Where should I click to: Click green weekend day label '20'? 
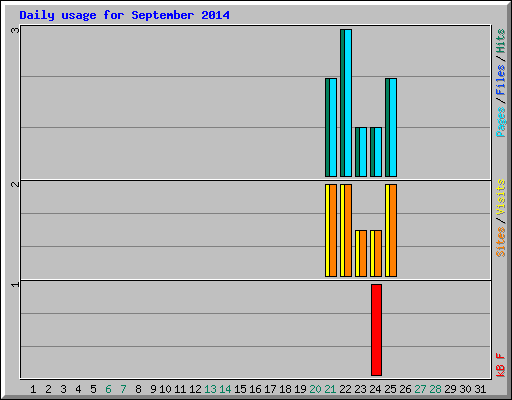point(315,389)
